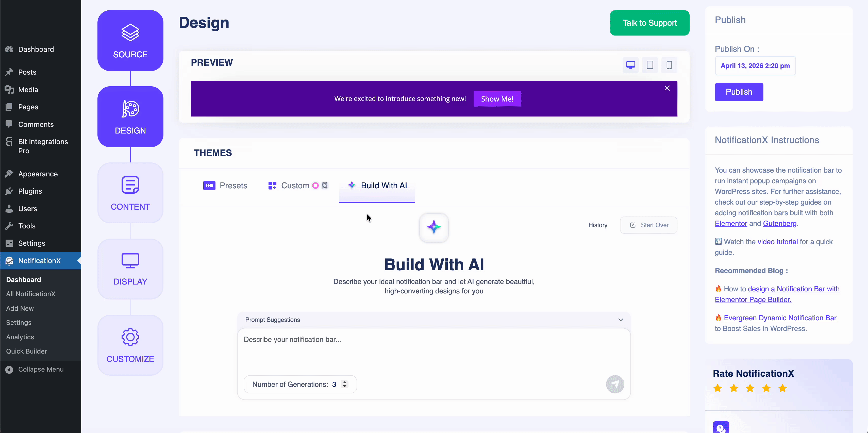The image size is (868, 433).
Task: Send the AI prompt via arrow icon
Action: [615, 384]
